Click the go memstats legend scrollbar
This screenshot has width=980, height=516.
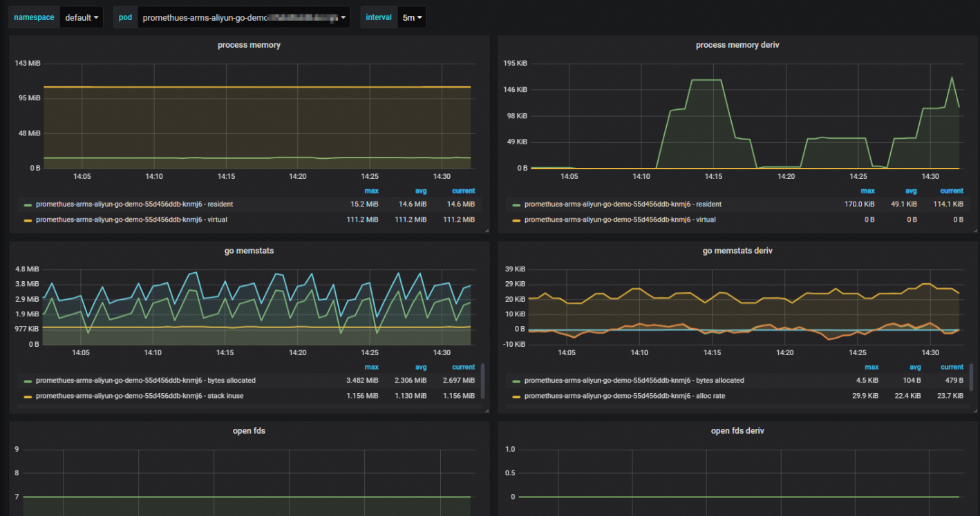pos(482,380)
